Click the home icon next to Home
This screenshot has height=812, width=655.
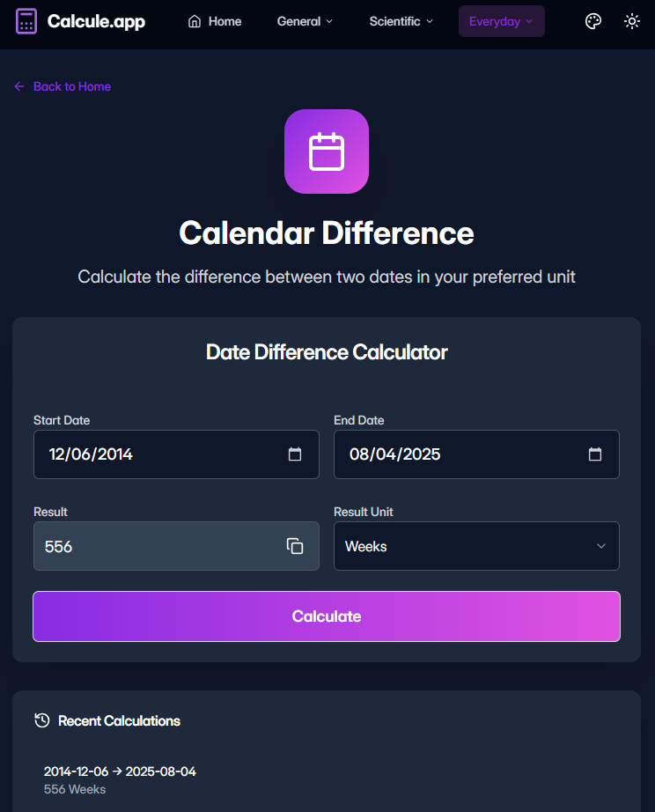193,21
